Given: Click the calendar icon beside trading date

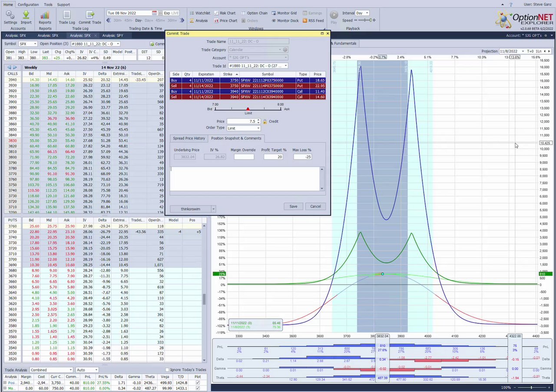Looking at the screenshot, I should coord(155,13).
